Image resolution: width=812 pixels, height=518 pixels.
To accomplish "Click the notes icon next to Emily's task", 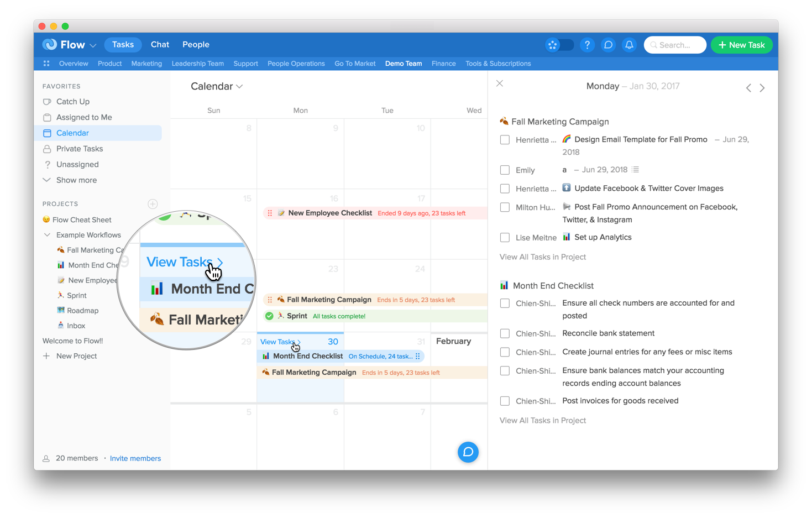I will pos(636,170).
